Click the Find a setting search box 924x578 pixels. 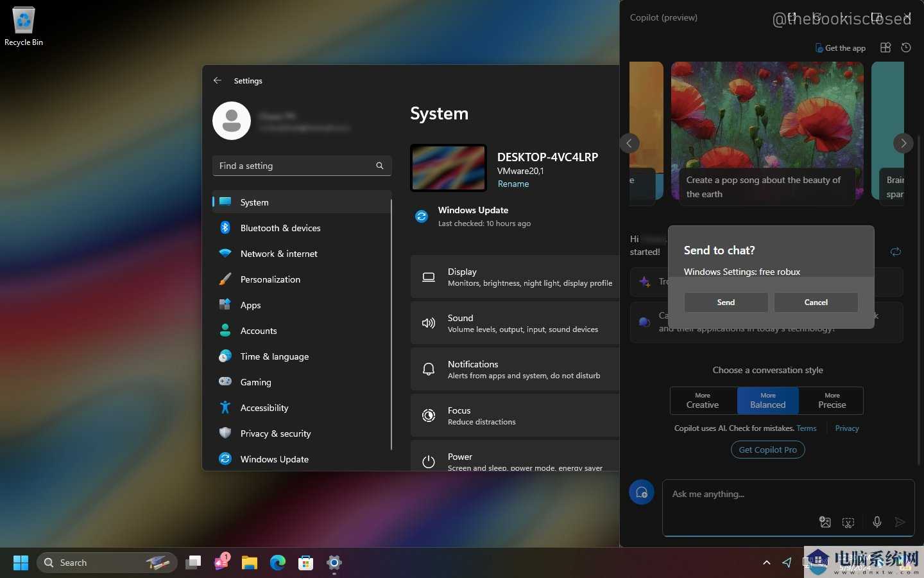tap(302, 166)
